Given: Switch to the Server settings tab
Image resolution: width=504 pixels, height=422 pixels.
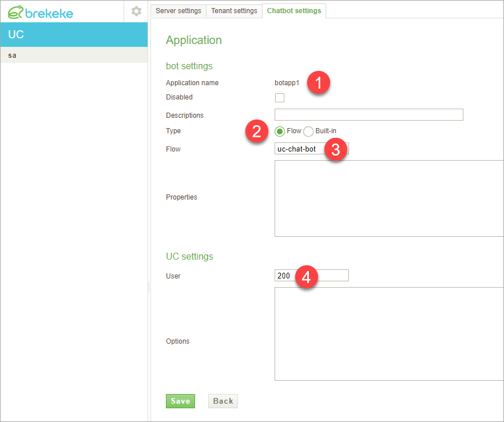Looking at the screenshot, I should coord(178,10).
